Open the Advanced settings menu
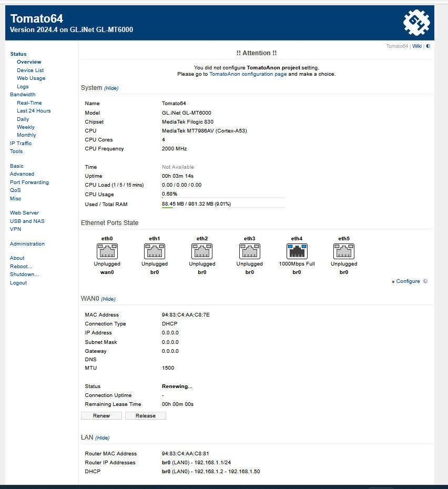 (x=22, y=174)
